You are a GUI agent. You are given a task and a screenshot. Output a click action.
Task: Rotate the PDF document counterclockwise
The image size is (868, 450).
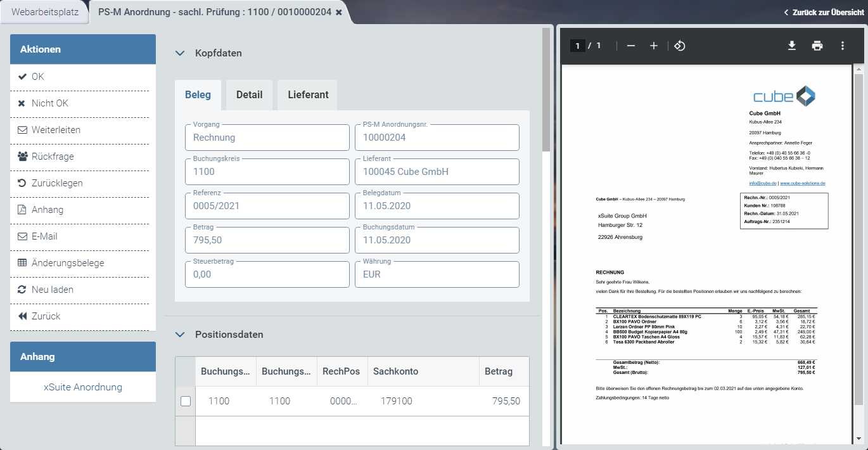point(679,46)
